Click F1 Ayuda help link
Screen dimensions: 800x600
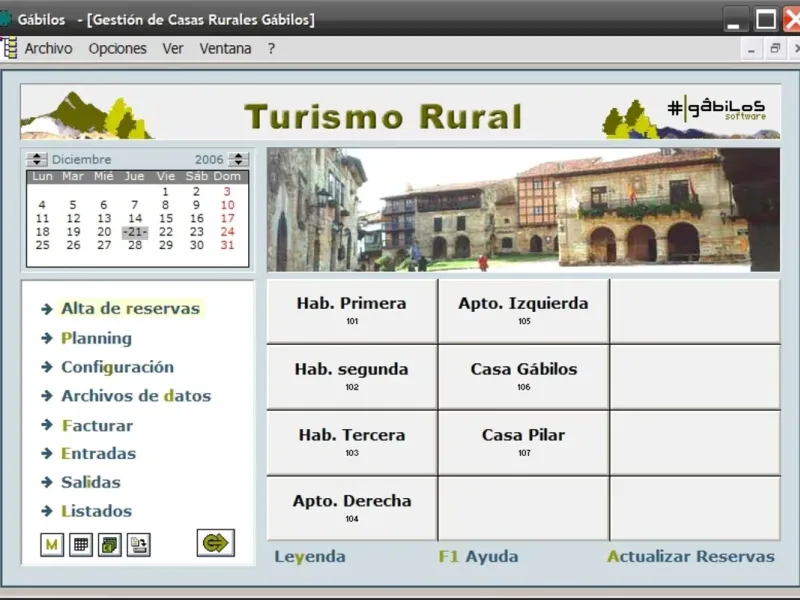point(478,557)
